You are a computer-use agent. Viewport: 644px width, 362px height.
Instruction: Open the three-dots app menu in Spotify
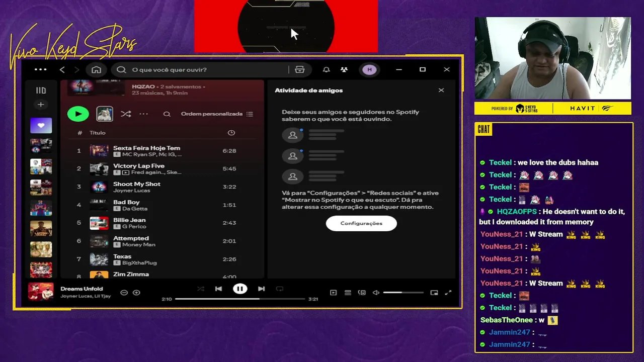click(x=40, y=69)
